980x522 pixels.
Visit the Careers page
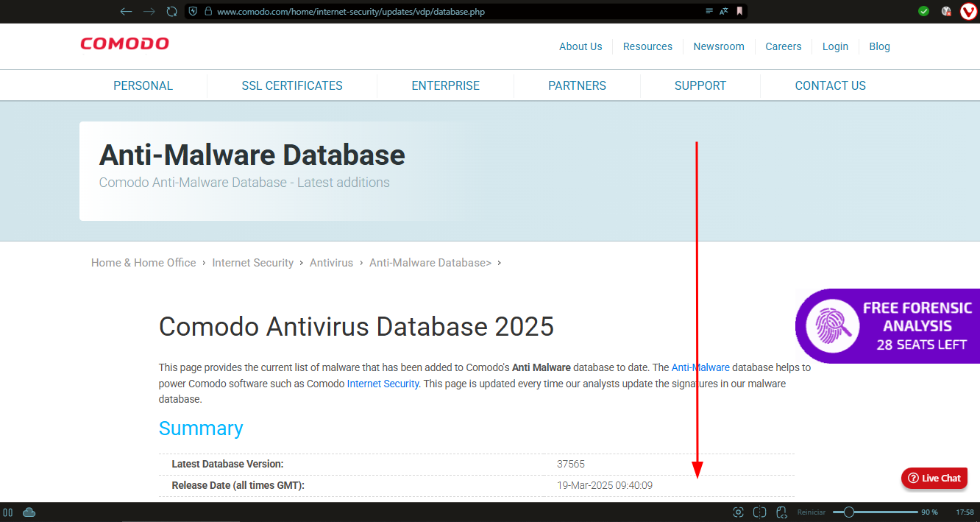[x=784, y=46]
